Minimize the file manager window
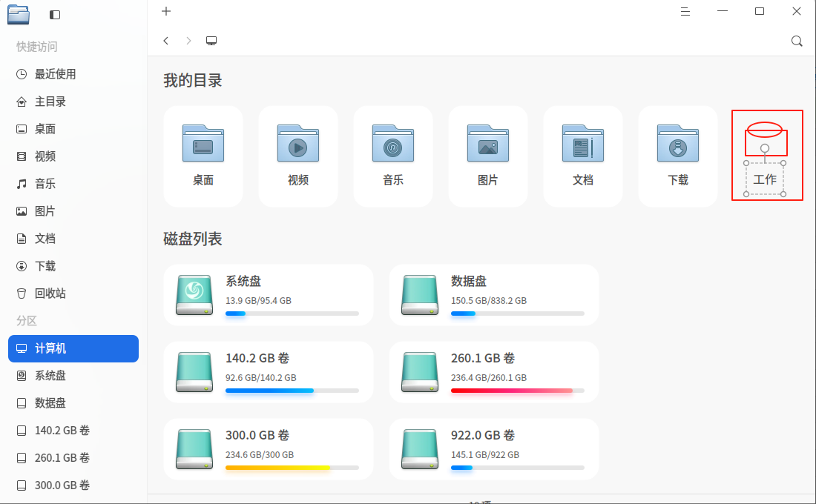Viewport: 816px width, 504px height. [x=723, y=11]
